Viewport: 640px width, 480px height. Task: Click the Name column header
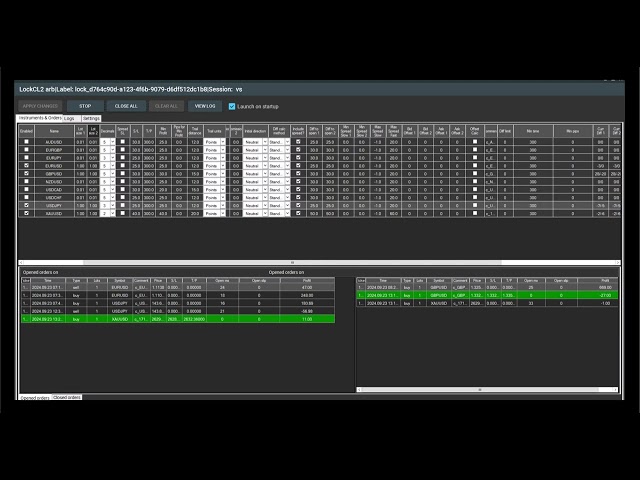(54, 131)
